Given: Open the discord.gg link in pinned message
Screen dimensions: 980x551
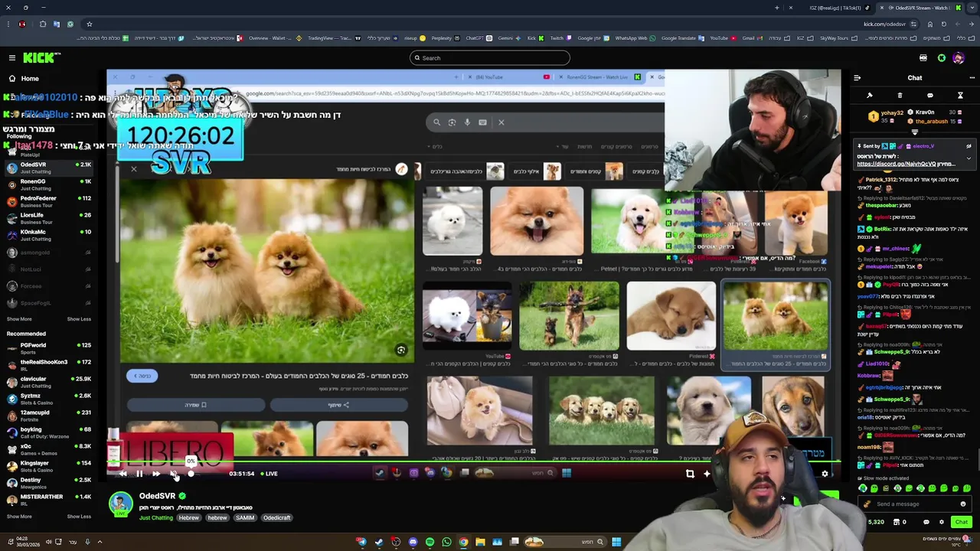Looking at the screenshot, I should [896, 164].
